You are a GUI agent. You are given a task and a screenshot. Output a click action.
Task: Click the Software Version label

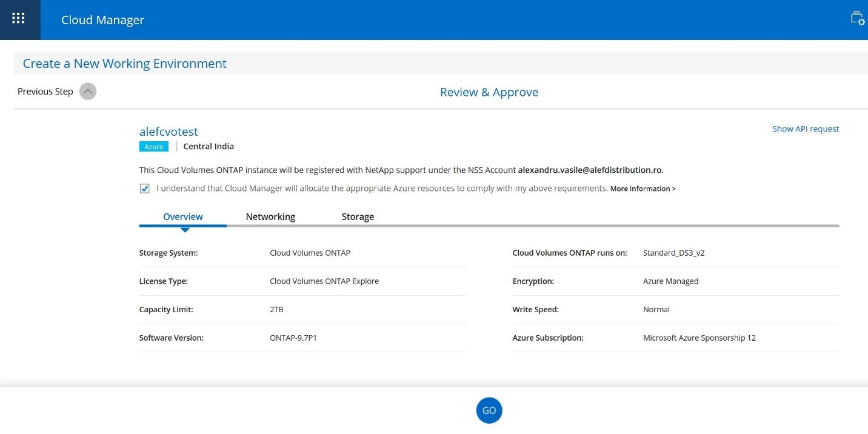(172, 338)
